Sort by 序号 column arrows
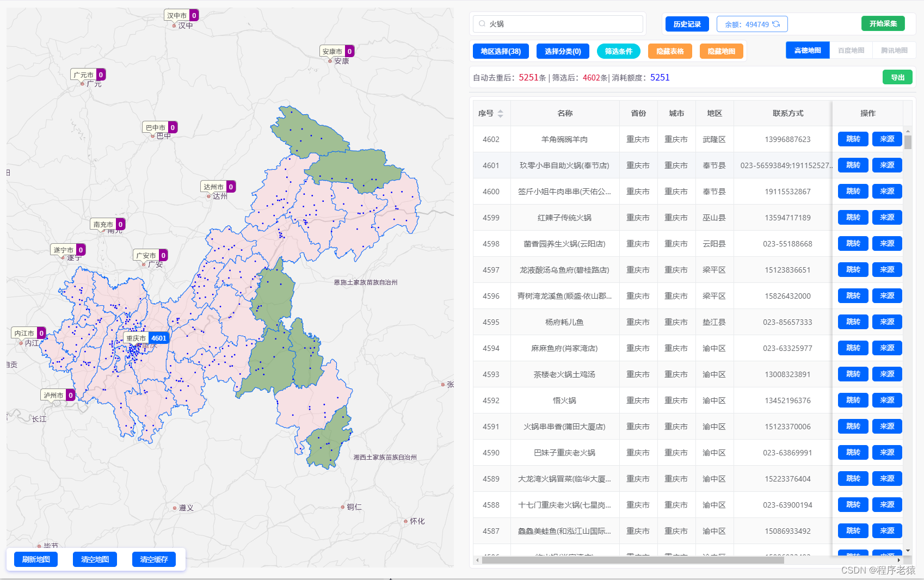Screen dimensions: 924x580 (501, 113)
